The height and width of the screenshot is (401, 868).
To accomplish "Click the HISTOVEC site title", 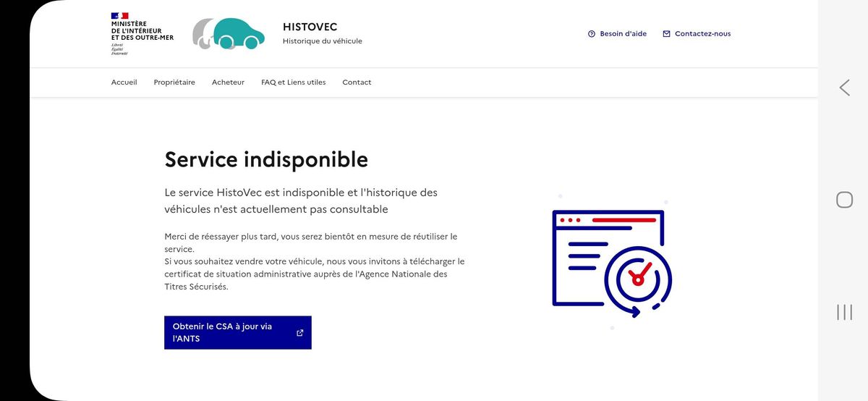I will [310, 28].
